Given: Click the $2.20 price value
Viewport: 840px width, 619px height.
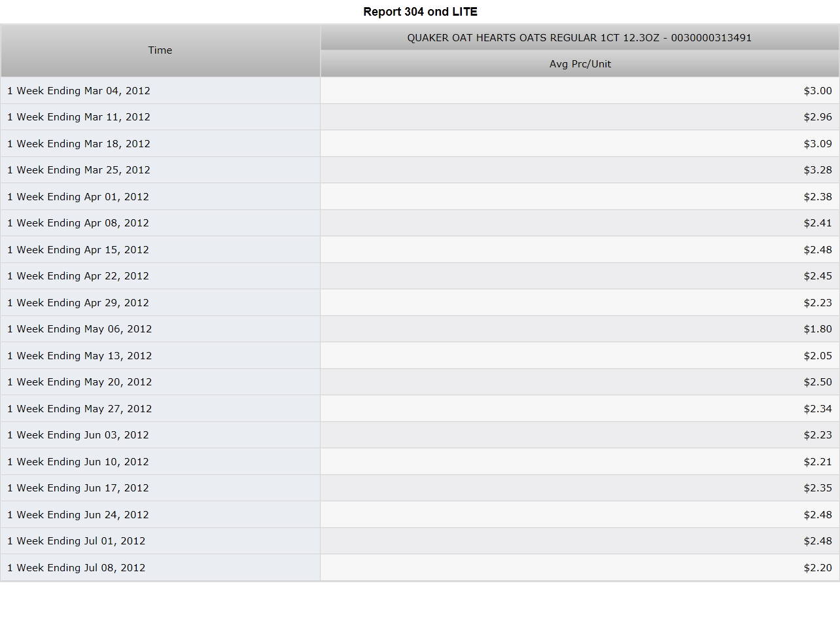Looking at the screenshot, I should pos(818,568).
